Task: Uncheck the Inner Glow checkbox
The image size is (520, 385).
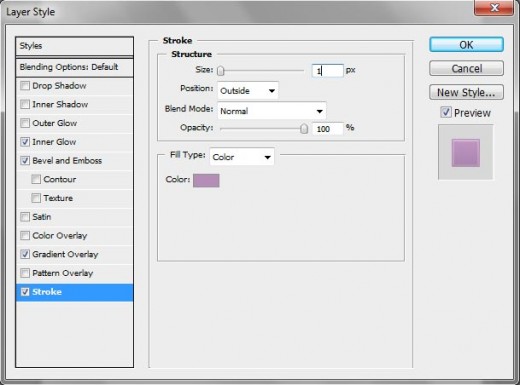Action: 25,142
